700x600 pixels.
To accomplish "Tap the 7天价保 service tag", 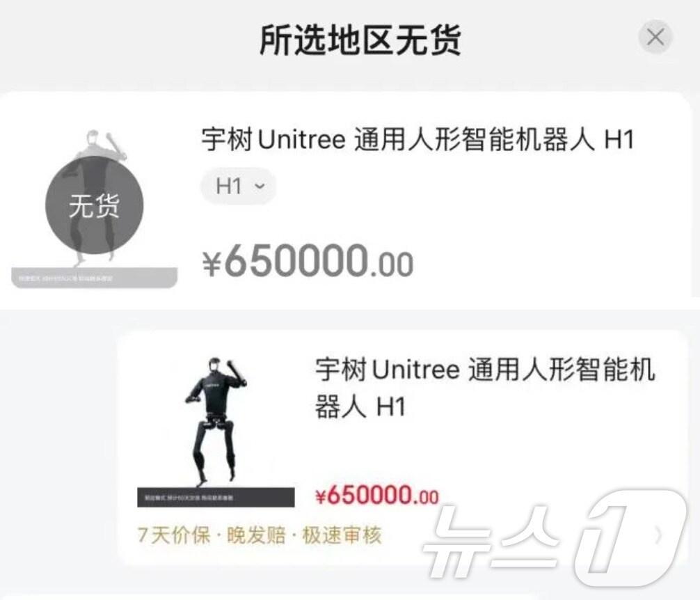I will [x=174, y=535].
